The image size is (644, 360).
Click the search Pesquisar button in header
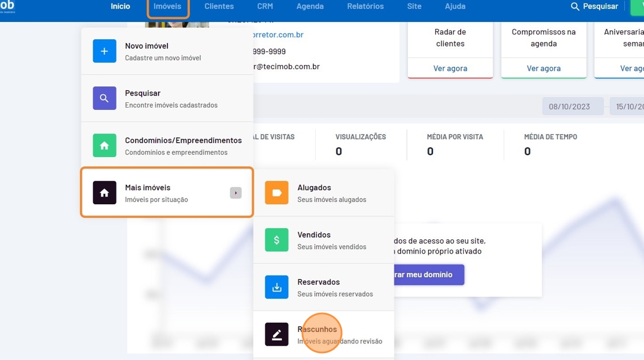(594, 6)
